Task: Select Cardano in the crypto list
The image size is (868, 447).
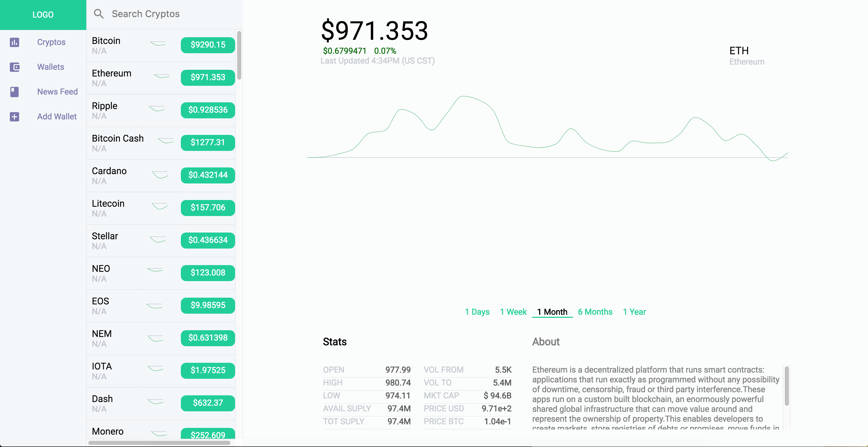Action: [109, 171]
